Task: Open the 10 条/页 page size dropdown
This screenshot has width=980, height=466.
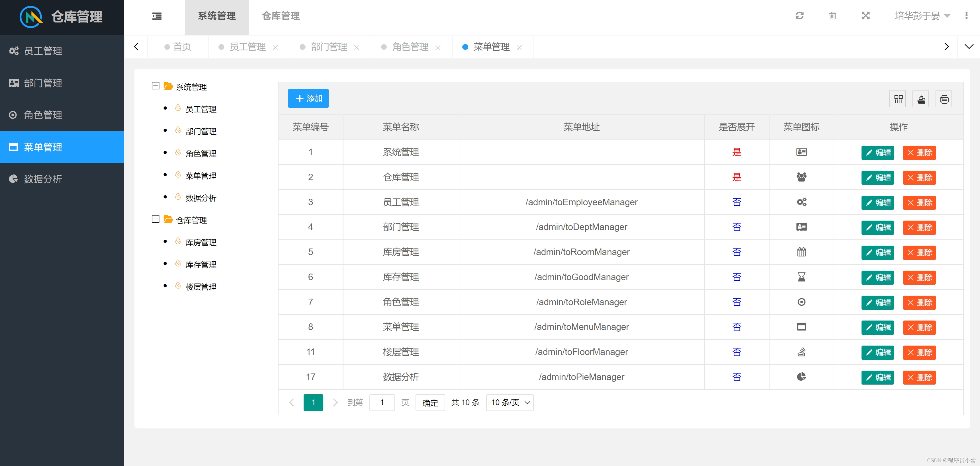Action: (x=510, y=403)
